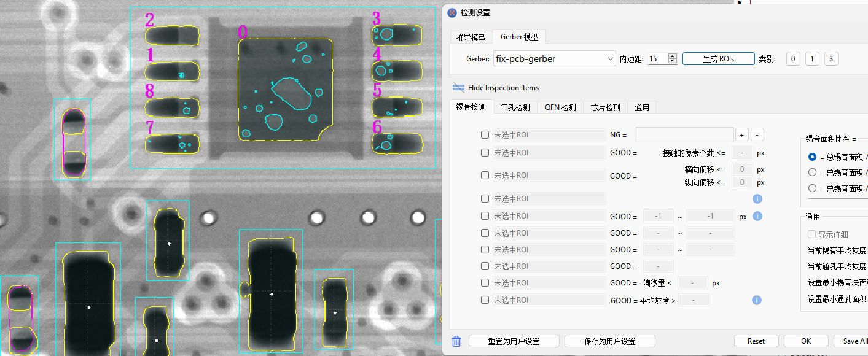Click the 生成 ROIs button
The image size is (868, 356).
[x=719, y=59]
